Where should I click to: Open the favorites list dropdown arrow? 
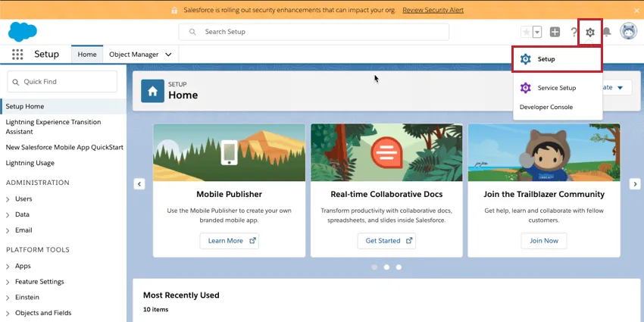coord(537,32)
